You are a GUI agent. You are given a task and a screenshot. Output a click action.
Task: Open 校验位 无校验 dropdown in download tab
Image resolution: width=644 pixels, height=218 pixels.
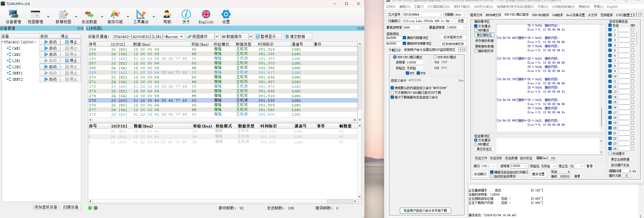[416, 68]
